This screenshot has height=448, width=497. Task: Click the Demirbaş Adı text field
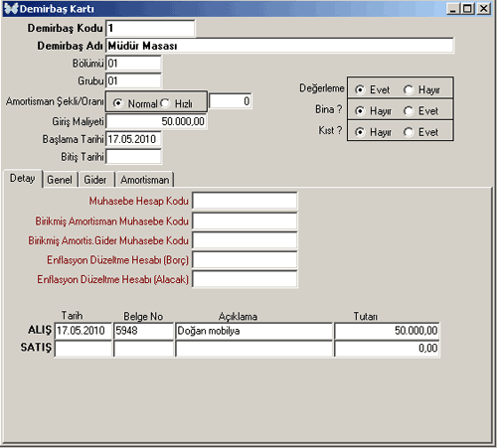tap(280, 46)
